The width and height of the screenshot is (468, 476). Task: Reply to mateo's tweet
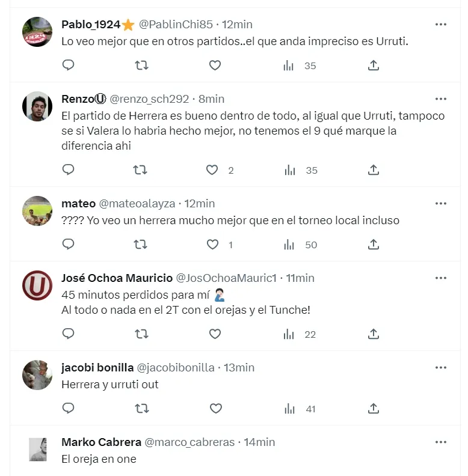69,245
